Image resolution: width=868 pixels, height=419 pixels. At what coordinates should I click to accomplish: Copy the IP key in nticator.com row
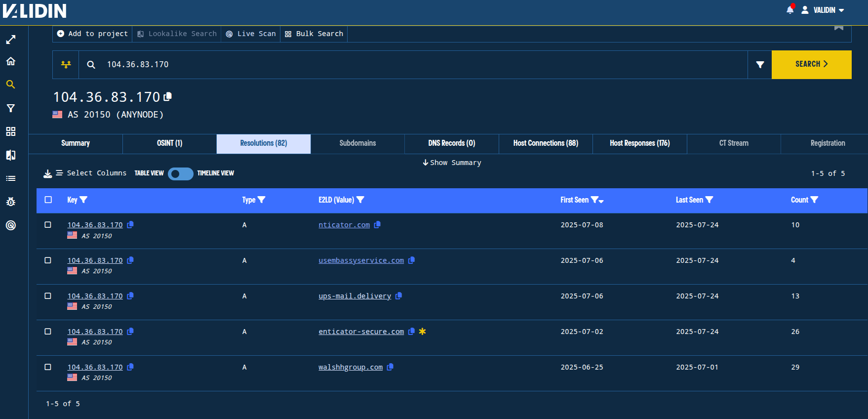pos(130,224)
